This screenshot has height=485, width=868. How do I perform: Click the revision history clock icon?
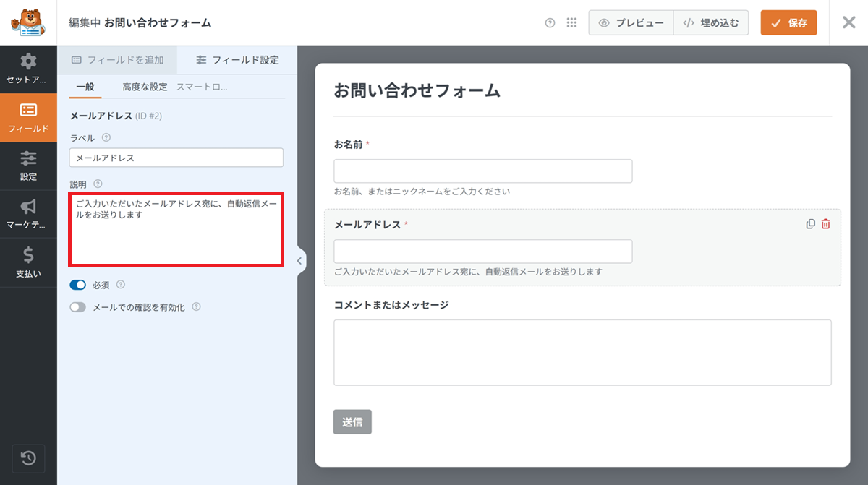point(28,458)
